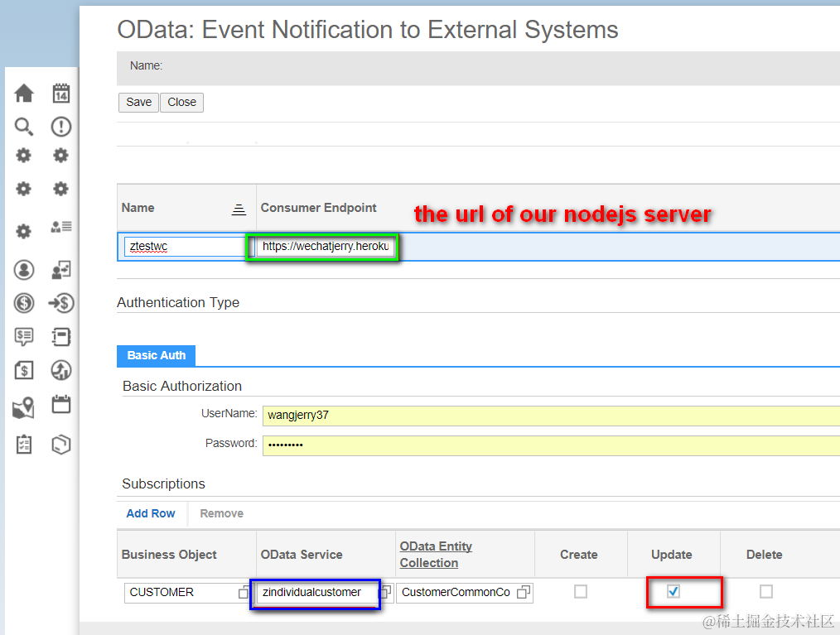Enable the Create checkbox for CUSTOMER
The image size is (840, 635).
pos(581,592)
